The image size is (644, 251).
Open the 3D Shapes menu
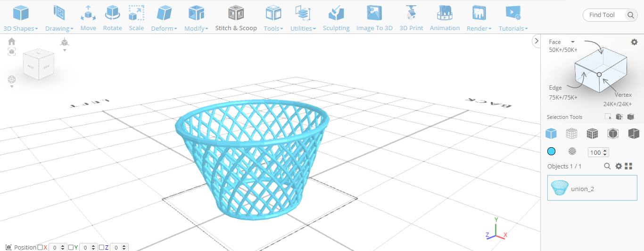[21, 18]
